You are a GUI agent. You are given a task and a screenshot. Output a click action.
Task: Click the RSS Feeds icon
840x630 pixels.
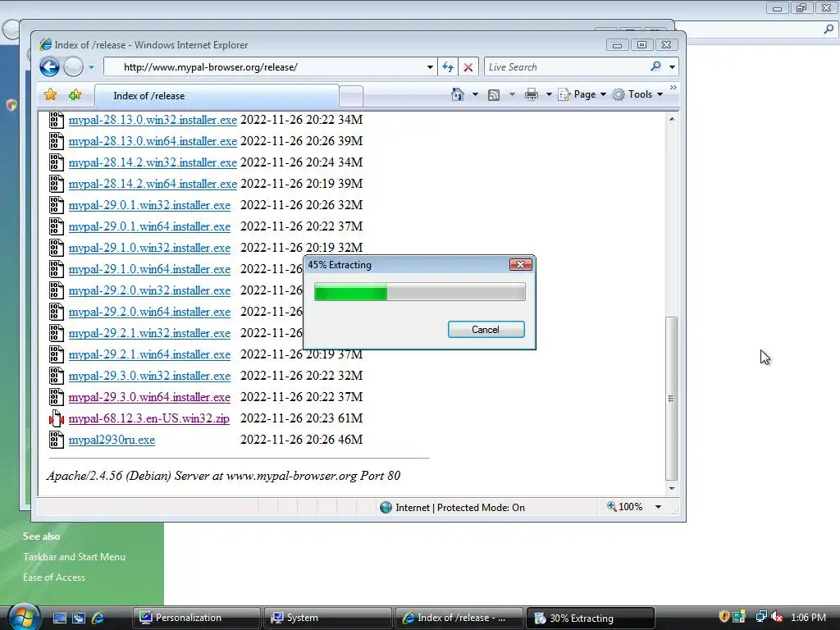pos(493,95)
